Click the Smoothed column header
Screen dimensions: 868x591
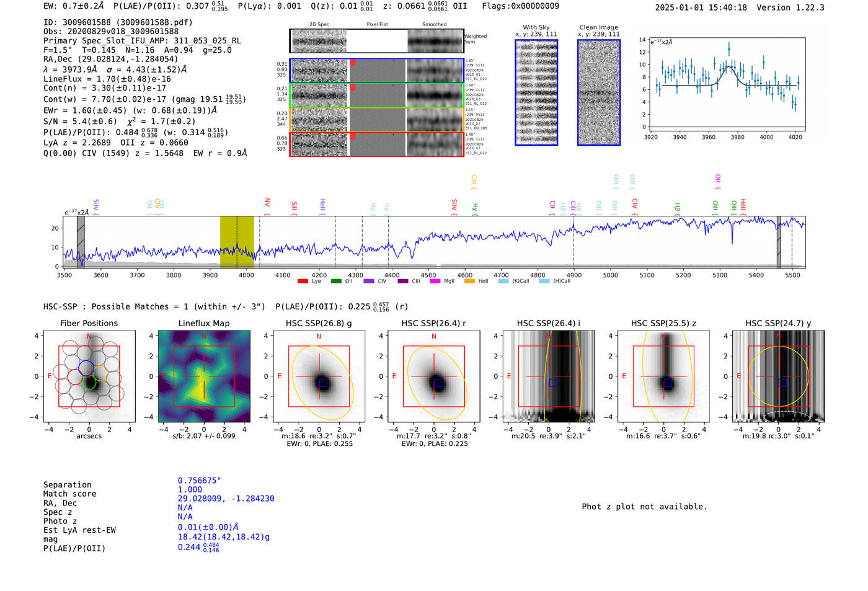[434, 25]
